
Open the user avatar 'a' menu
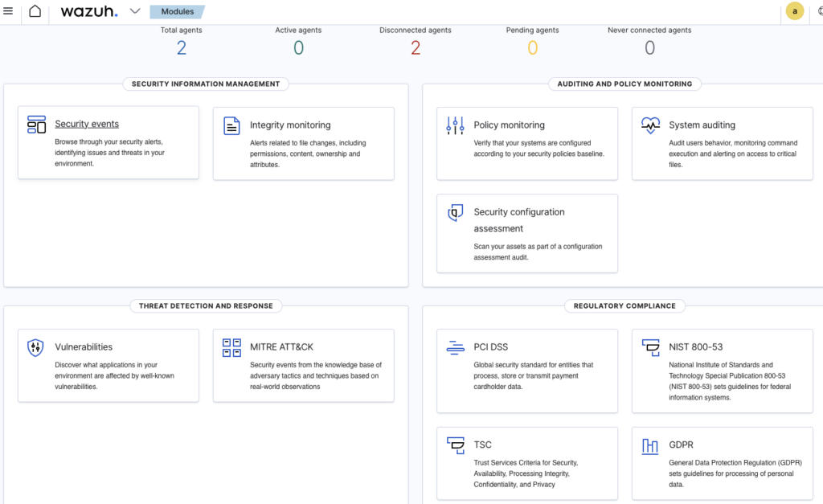point(795,11)
